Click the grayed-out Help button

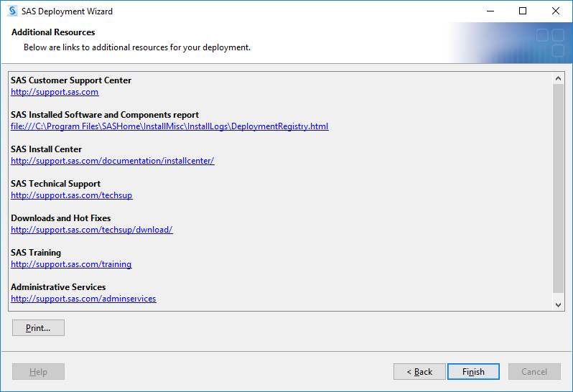pos(38,372)
